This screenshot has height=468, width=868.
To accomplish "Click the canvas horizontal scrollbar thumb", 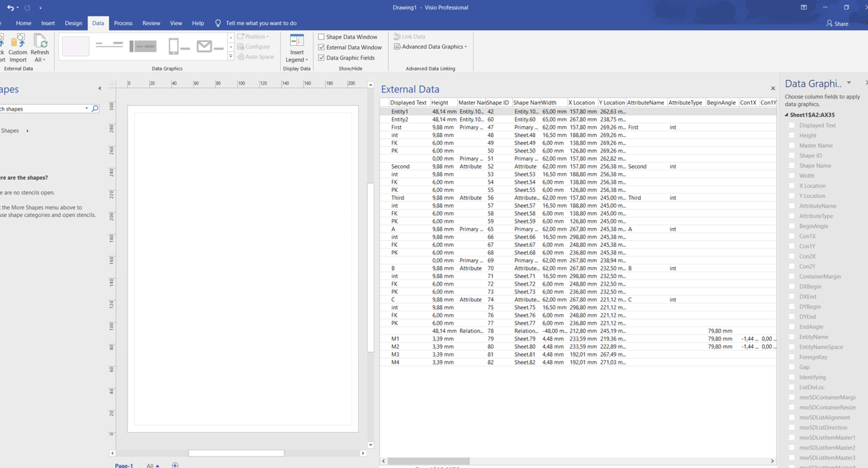I will [x=236, y=453].
